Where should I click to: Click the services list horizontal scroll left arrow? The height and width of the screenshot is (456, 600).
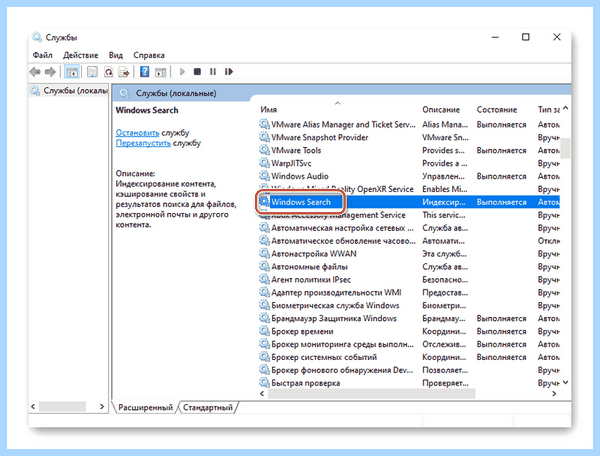point(262,393)
